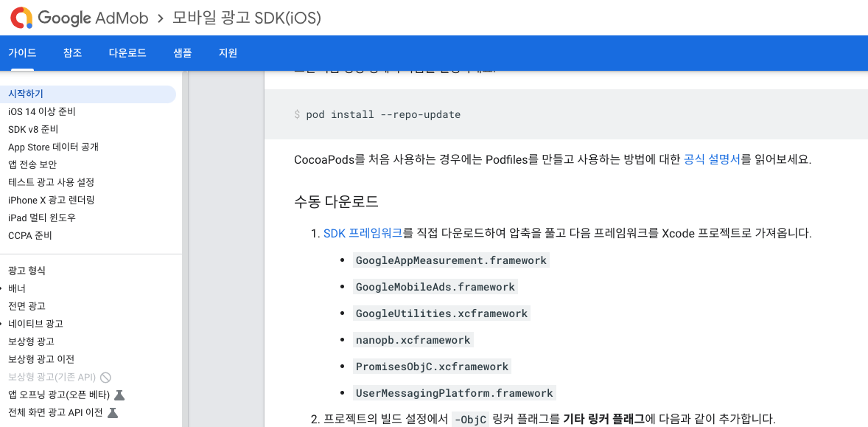Navigate to iPad 멀티 윈도우
Screen dimensions: 868x427
coord(42,218)
